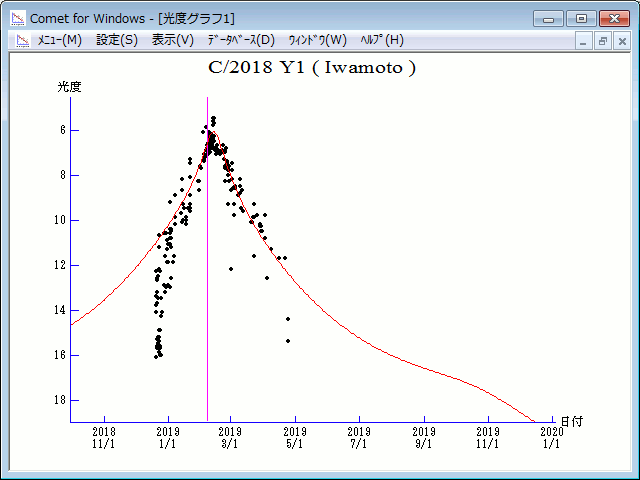Click the 2019 3/1 date axis label
The image size is (640, 480).
(x=231, y=437)
